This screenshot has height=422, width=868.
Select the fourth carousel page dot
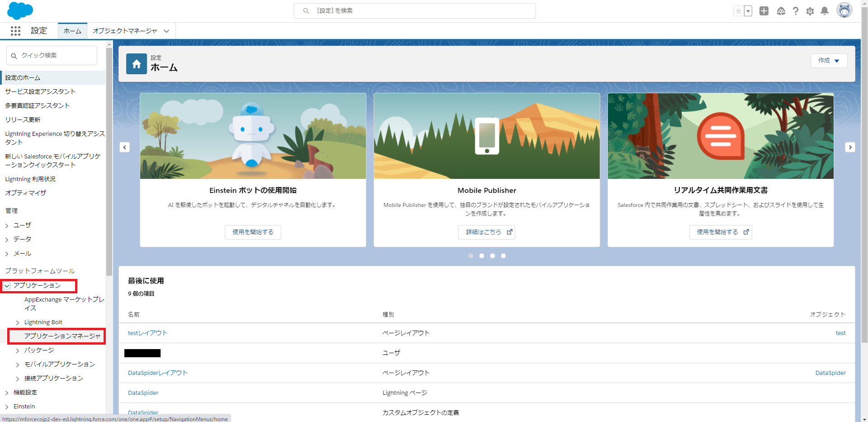click(503, 256)
